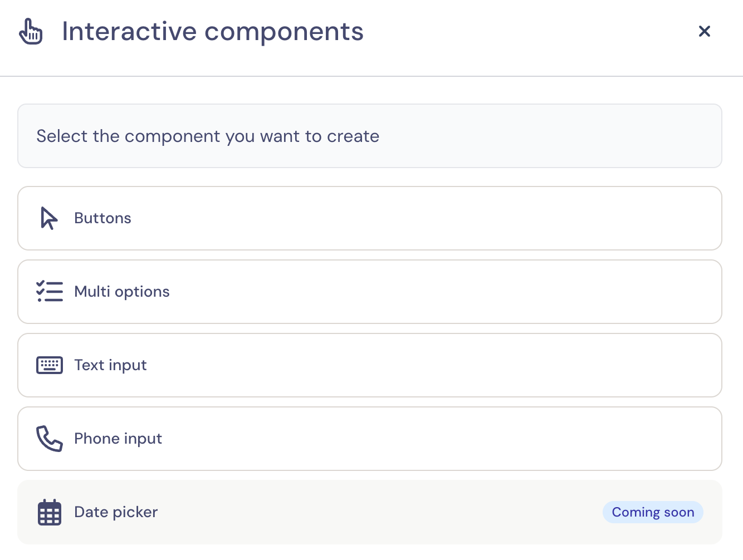Image resolution: width=743 pixels, height=560 pixels.
Task: Select the Phone input component
Action: click(x=370, y=439)
